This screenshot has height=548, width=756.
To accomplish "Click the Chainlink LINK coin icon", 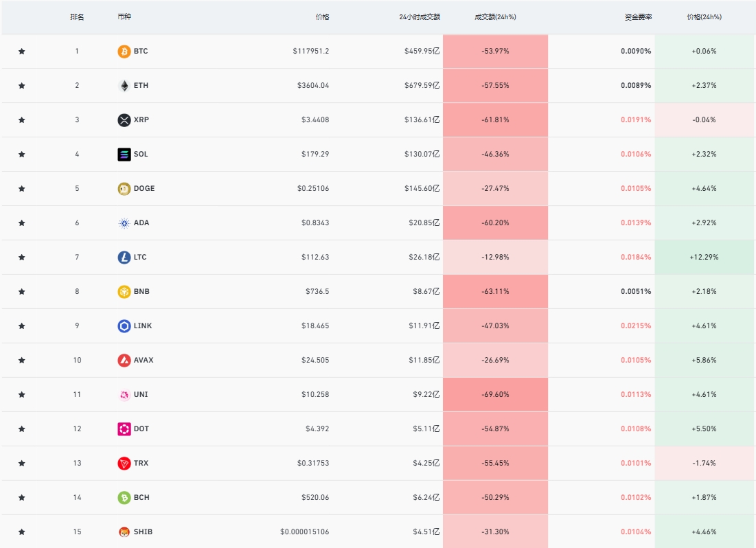I will 124,326.
